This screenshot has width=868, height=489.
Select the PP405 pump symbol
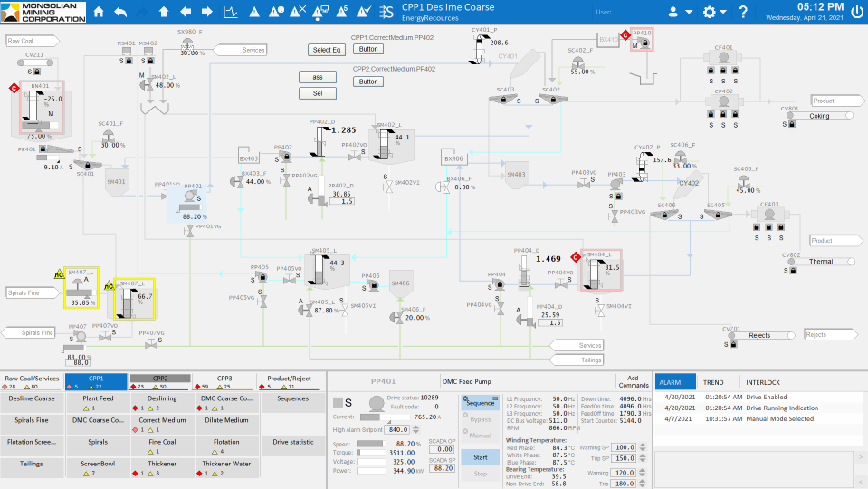tap(262, 276)
